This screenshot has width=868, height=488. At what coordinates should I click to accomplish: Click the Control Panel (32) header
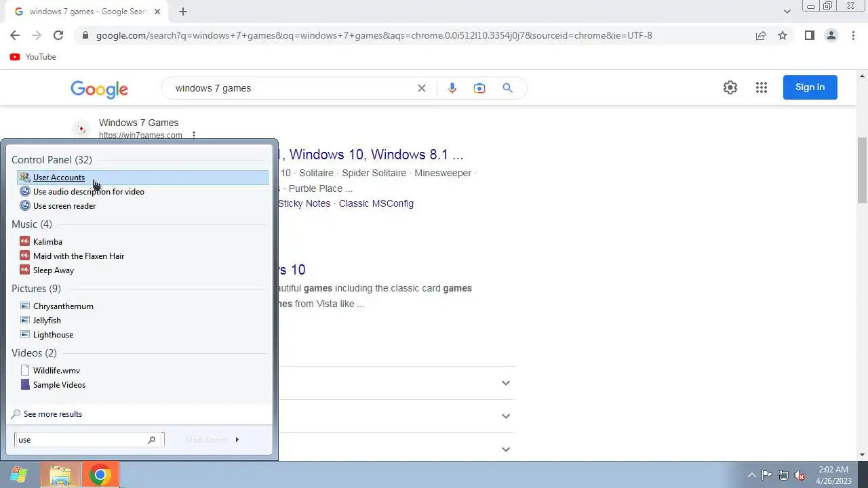coord(52,160)
